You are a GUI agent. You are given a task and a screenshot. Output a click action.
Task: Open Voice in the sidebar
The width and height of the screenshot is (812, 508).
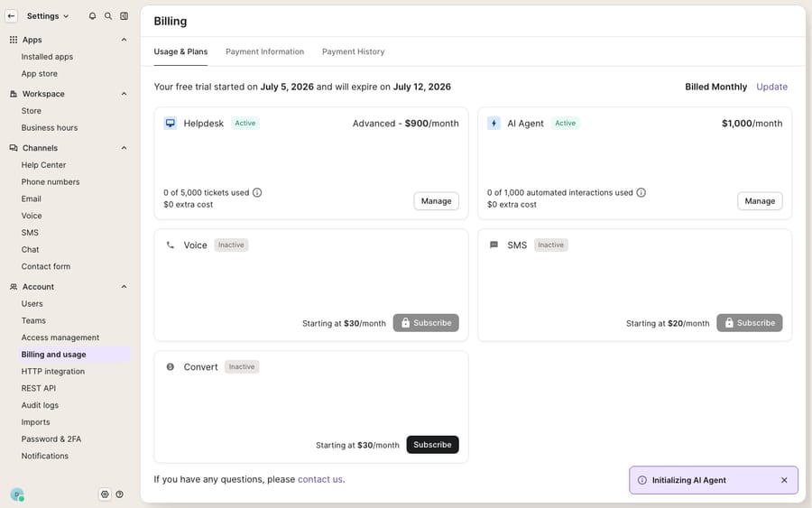tap(32, 216)
